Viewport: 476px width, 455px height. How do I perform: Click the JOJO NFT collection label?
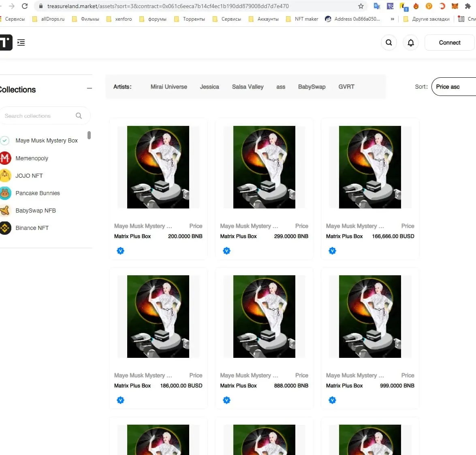pyautogui.click(x=29, y=176)
